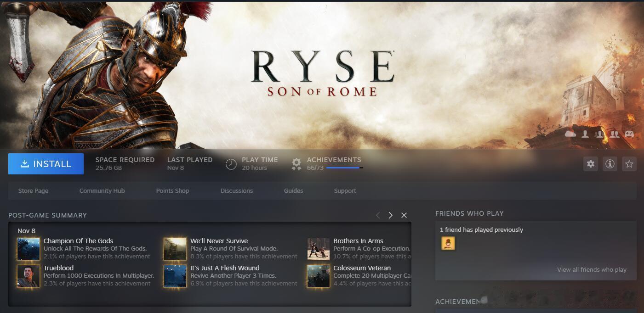Click It's Just A Flesh Wound achievement icon

click(x=175, y=276)
